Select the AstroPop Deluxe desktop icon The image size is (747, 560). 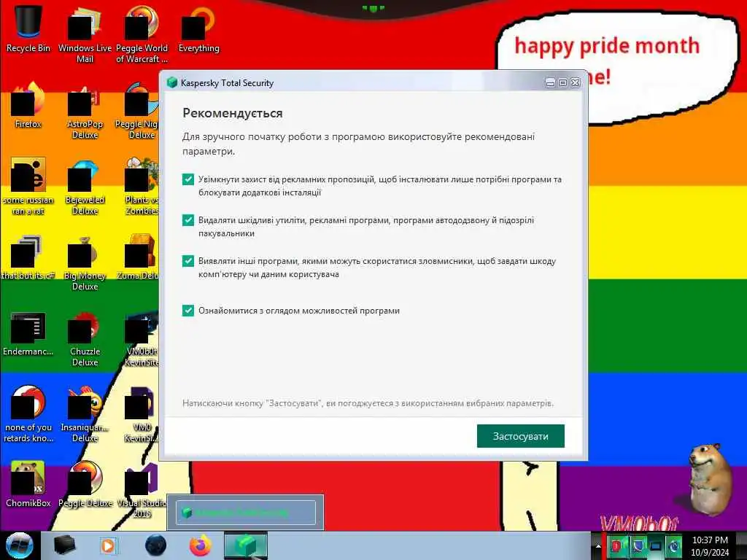pyautogui.click(x=85, y=111)
